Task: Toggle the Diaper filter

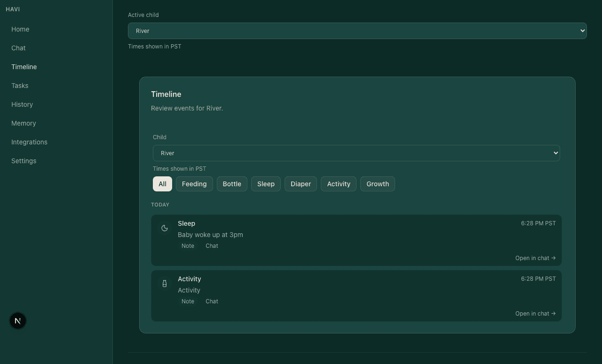Action: coord(301,184)
